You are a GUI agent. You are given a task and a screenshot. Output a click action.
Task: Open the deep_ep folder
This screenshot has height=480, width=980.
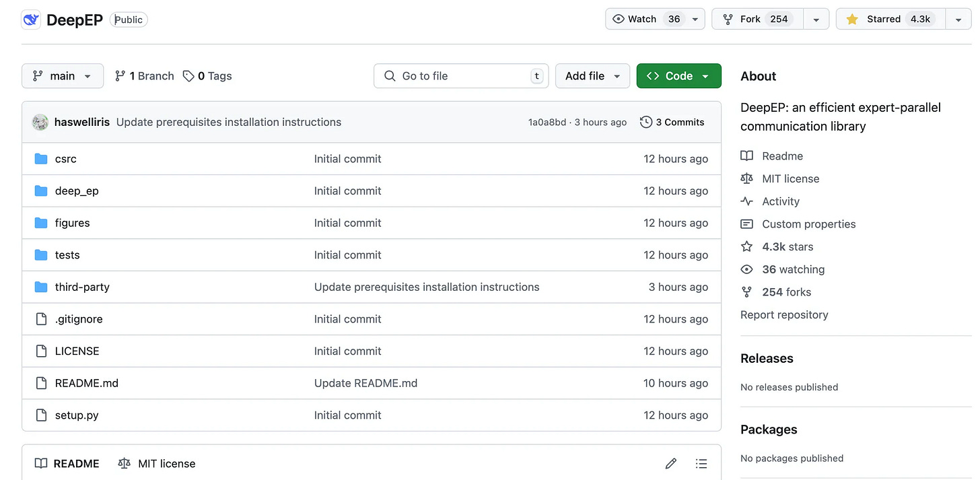click(77, 191)
